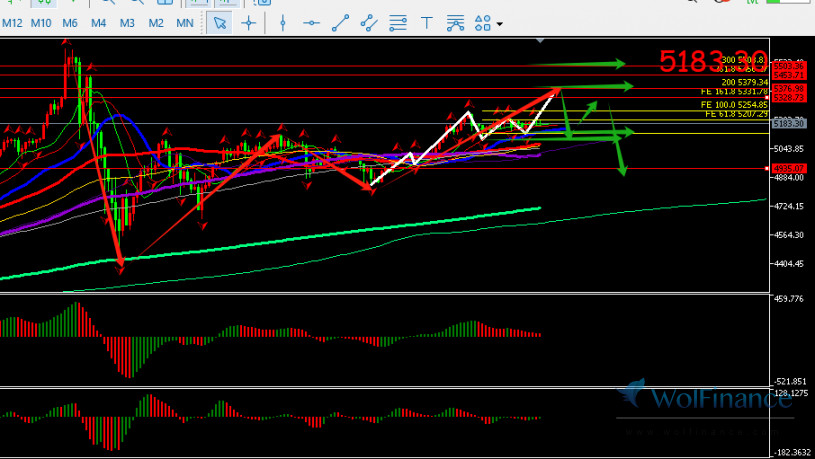Click the 5376.98 red price tag
815x459 pixels.
[x=789, y=89]
